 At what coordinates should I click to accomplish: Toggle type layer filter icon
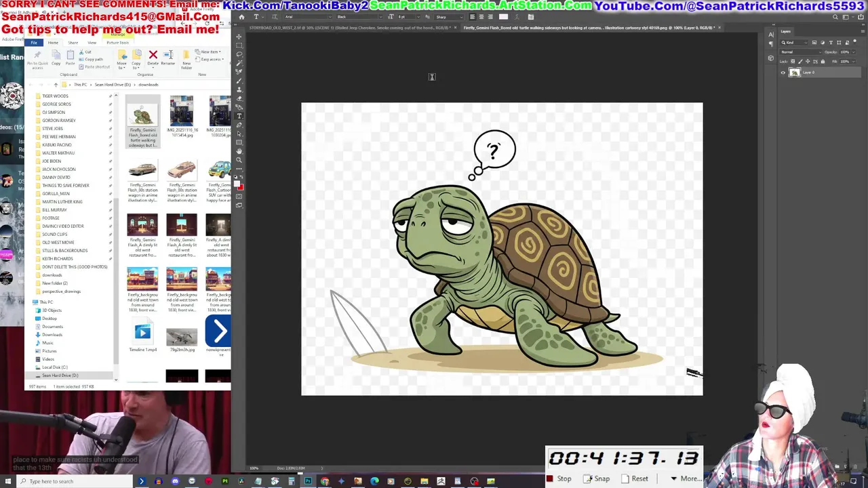[831, 43]
